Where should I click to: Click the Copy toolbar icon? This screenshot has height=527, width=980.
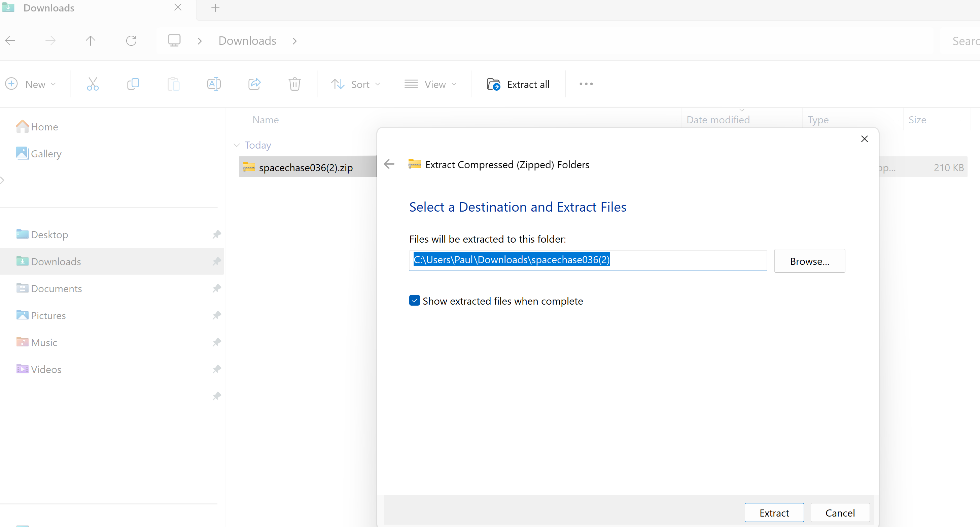(x=133, y=84)
